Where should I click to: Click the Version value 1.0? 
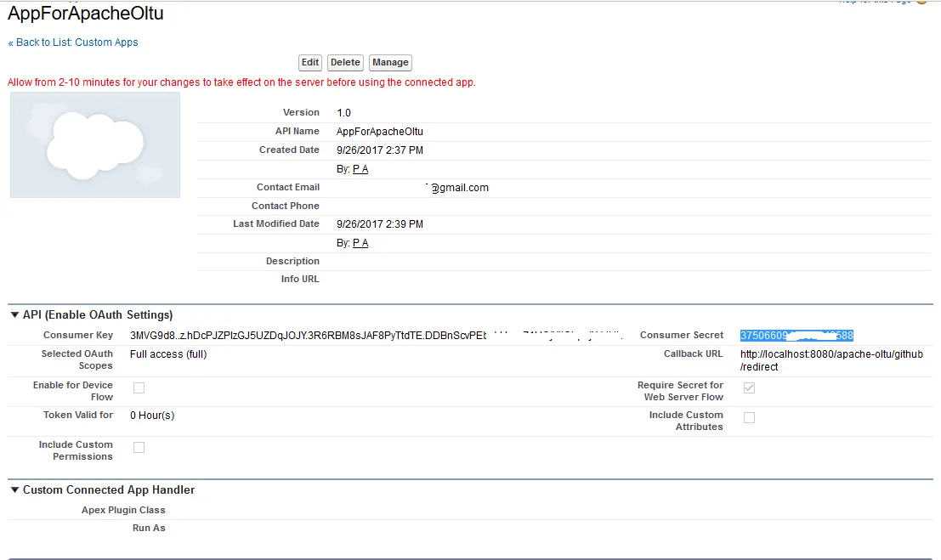[x=343, y=113]
